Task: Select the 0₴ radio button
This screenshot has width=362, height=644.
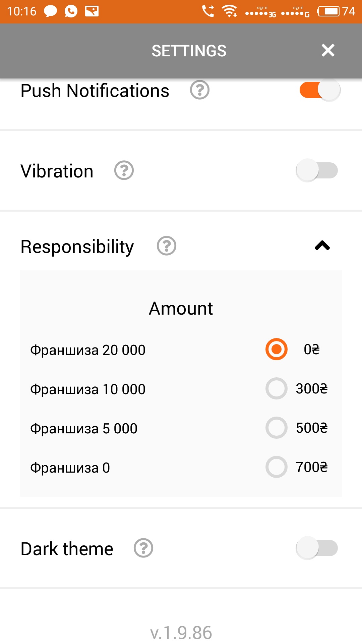Action: [277, 349]
